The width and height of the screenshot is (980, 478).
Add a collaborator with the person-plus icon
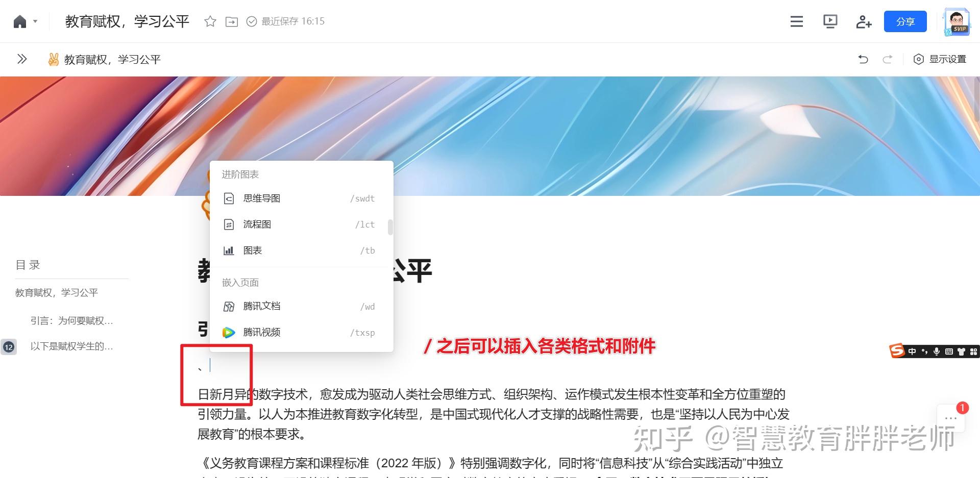(x=863, y=21)
